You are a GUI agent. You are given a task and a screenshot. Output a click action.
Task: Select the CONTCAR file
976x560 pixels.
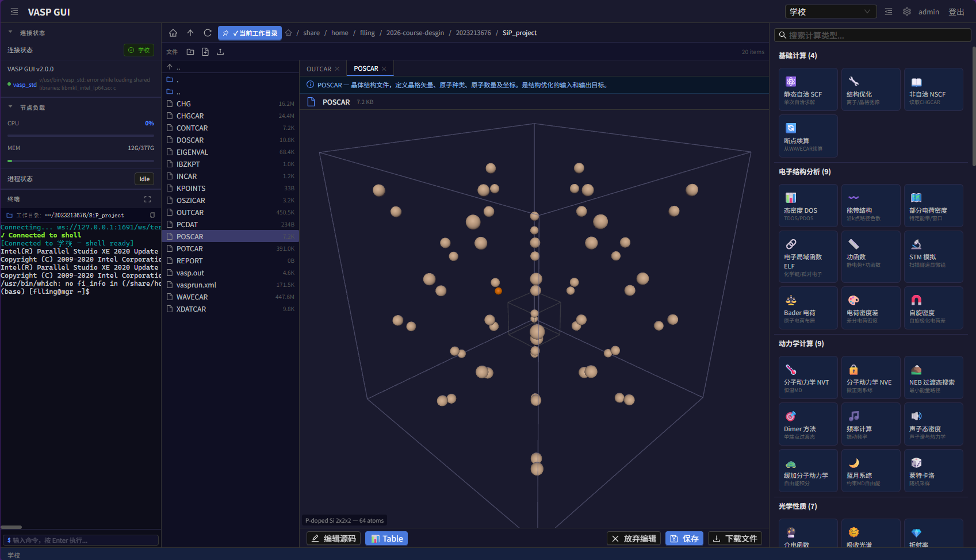point(230,128)
